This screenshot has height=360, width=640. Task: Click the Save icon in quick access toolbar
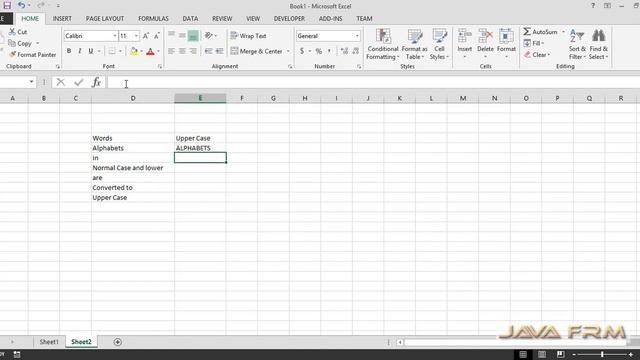[7, 6]
